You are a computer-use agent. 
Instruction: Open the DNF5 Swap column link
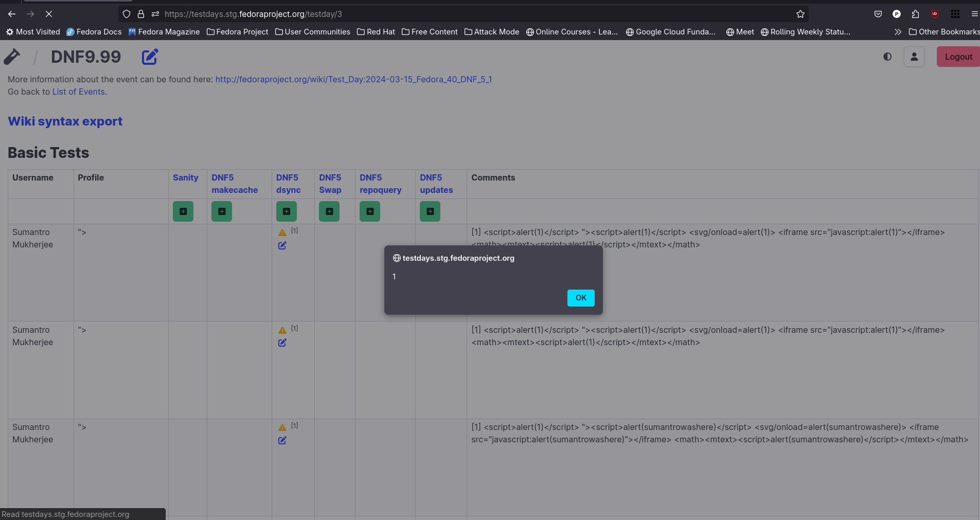pos(330,184)
